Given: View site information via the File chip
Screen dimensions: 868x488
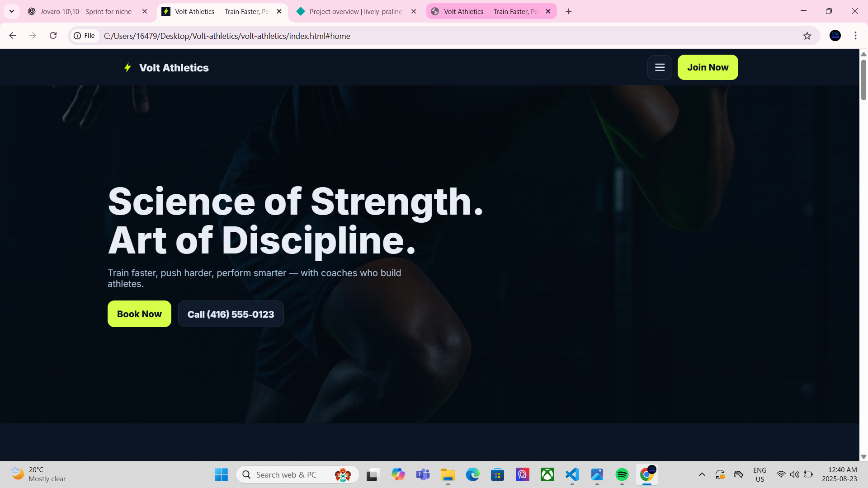Looking at the screenshot, I should point(85,36).
